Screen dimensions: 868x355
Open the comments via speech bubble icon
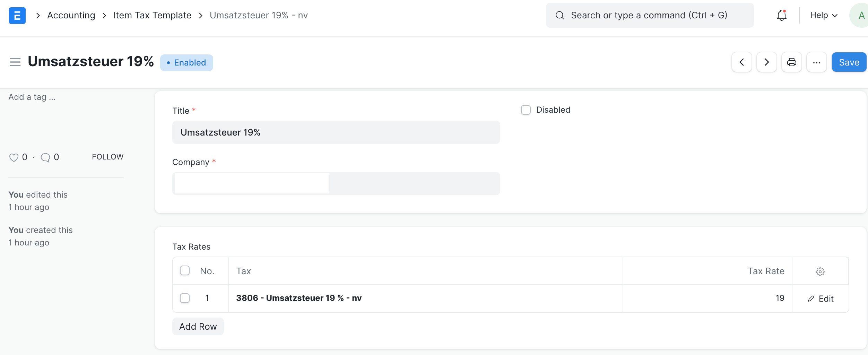pos(45,157)
